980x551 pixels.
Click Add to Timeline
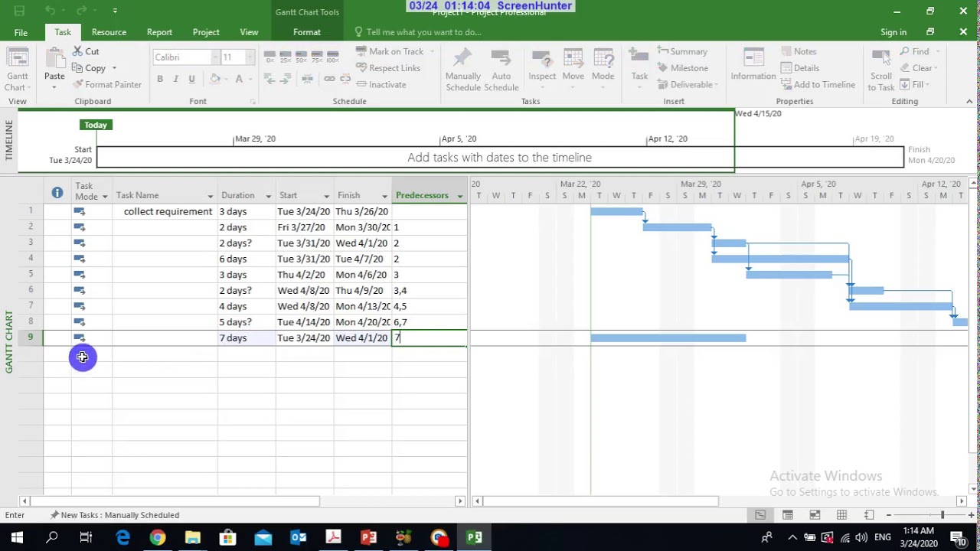tap(818, 84)
